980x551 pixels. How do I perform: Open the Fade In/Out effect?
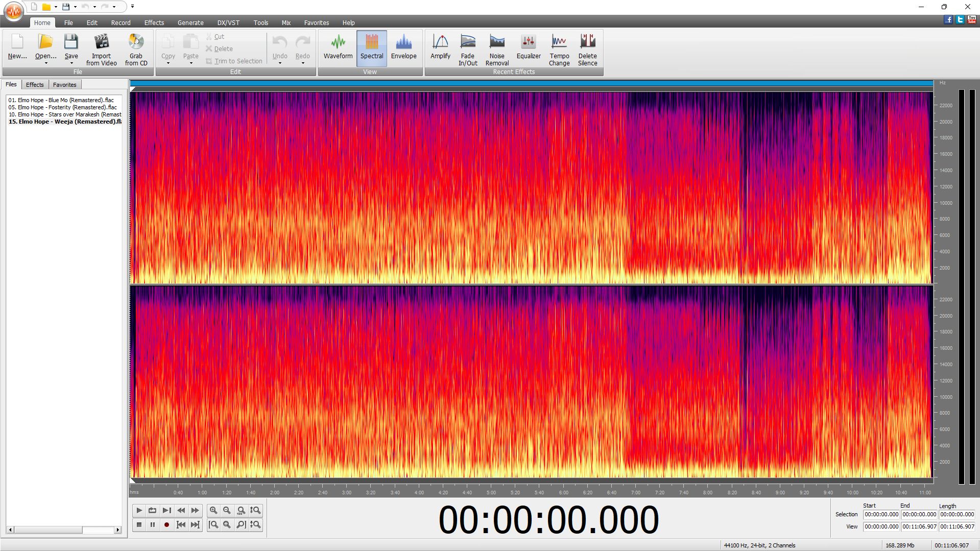(467, 49)
